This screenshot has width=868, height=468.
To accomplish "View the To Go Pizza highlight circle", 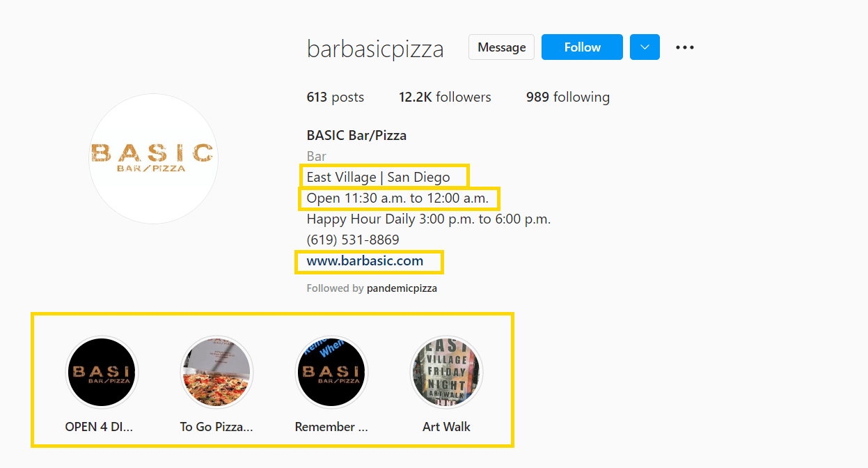I will pos(216,372).
